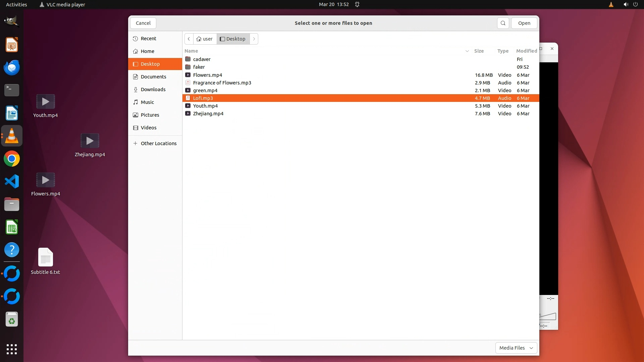644x362 pixels.
Task: Click the Flowers.mp4 video file icon
Action: [x=188, y=75]
